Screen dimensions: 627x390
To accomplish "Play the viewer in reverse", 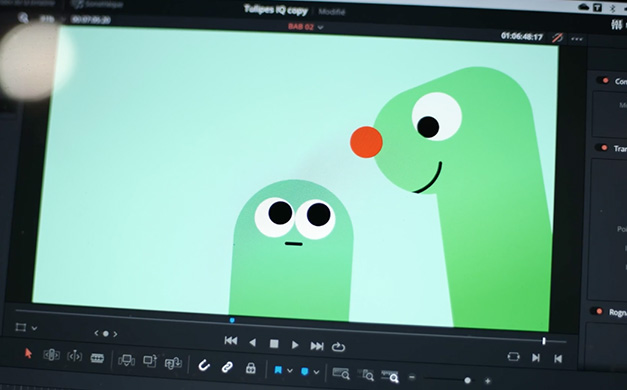I will point(252,342).
